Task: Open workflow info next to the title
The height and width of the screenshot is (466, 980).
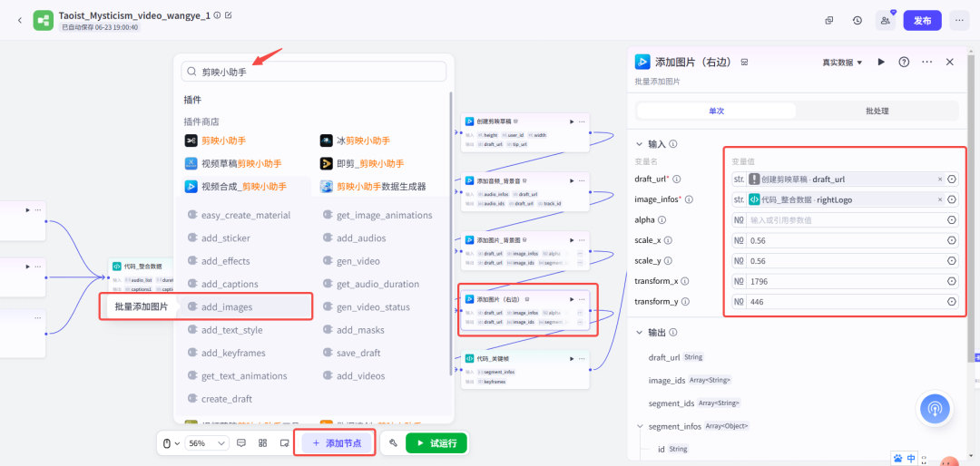Action: (217, 15)
